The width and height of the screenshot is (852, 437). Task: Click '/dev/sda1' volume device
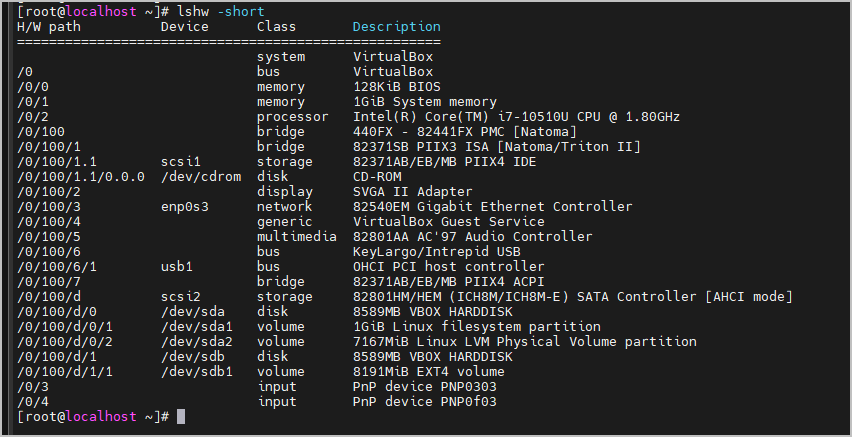tap(197, 327)
